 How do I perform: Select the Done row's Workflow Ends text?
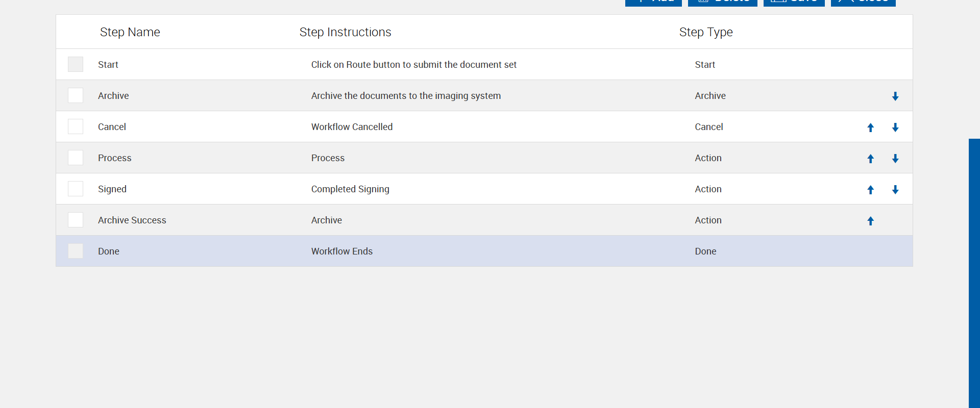[341, 251]
